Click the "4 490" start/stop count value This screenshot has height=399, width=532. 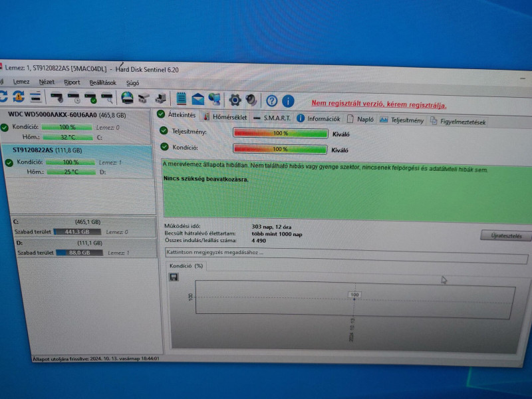point(259,241)
